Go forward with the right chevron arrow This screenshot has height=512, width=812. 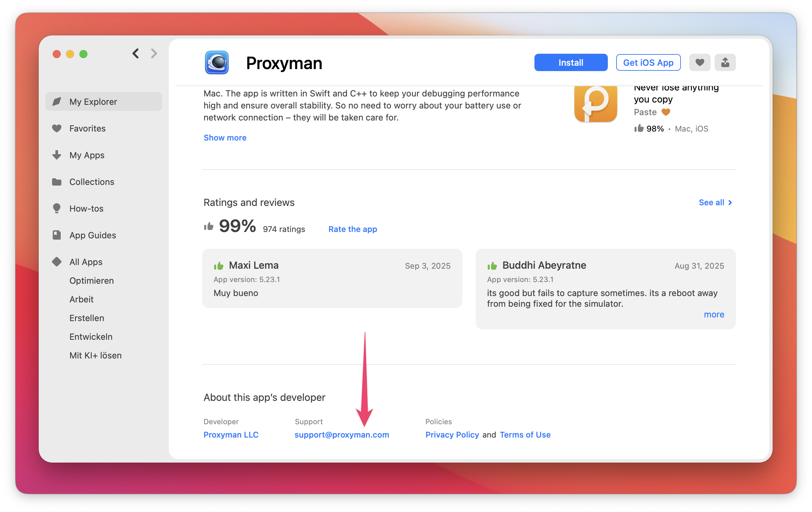[x=154, y=53]
